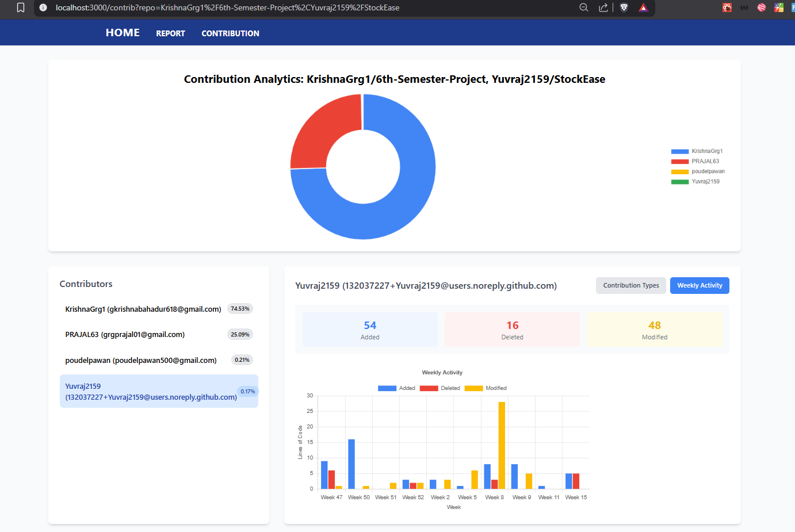
Task: Click the tall yellow Week 8 Modified bar
Action: click(x=502, y=445)
